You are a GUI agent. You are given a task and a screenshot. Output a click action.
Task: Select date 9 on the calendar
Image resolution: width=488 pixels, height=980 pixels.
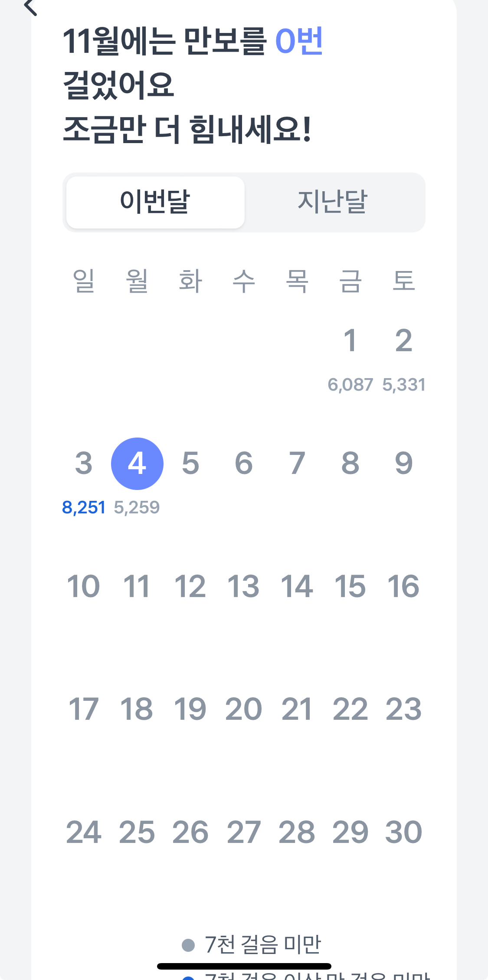pyautogui.click(x=403, y=464)
